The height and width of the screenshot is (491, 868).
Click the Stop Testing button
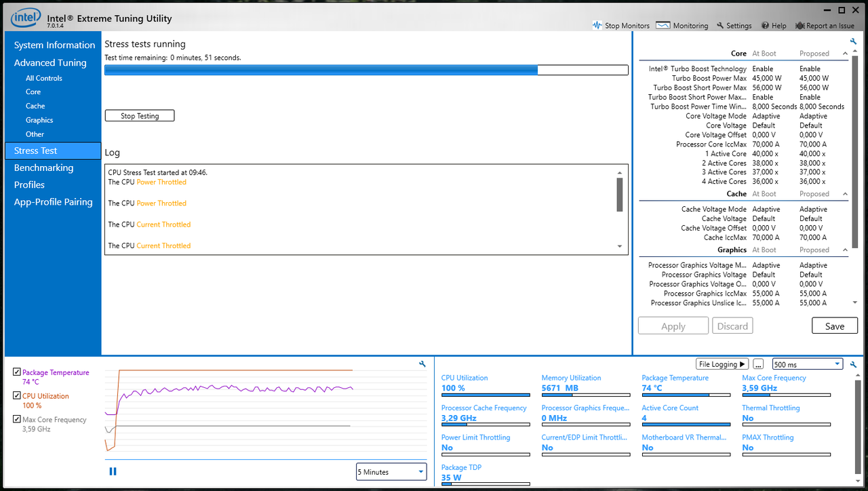click(140, 116)
